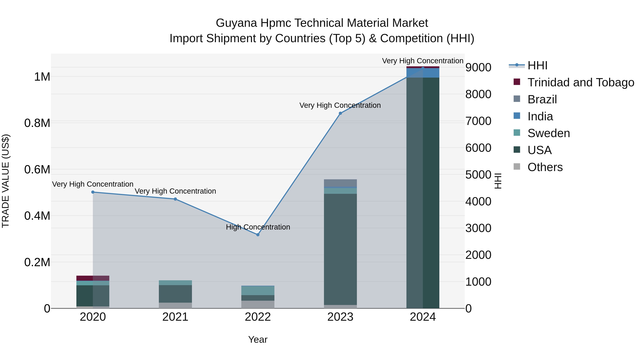Toggle the HHI legend entry
644x362 pixels.
[528, 65]
